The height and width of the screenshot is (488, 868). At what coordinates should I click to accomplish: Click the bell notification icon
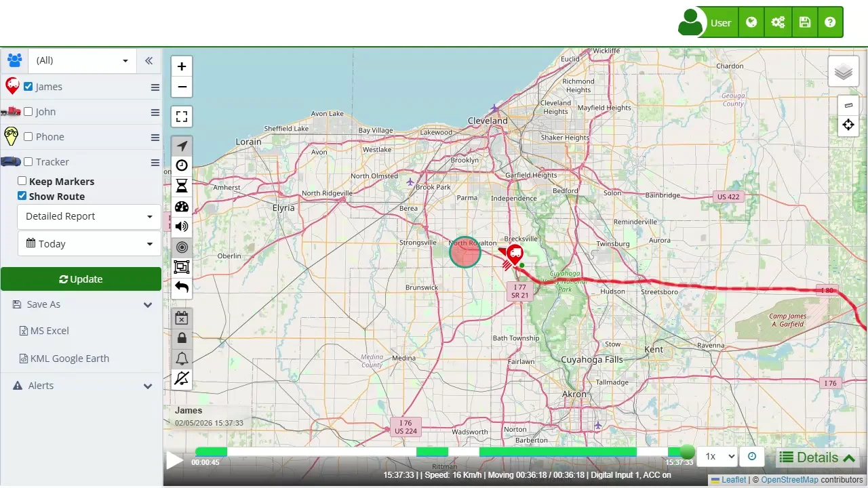182,358
